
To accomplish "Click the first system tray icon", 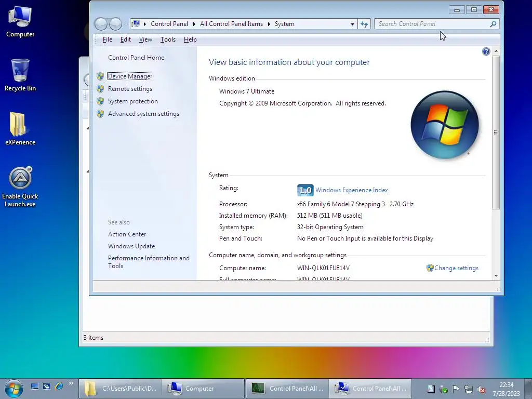I will (x=431, y=389).
